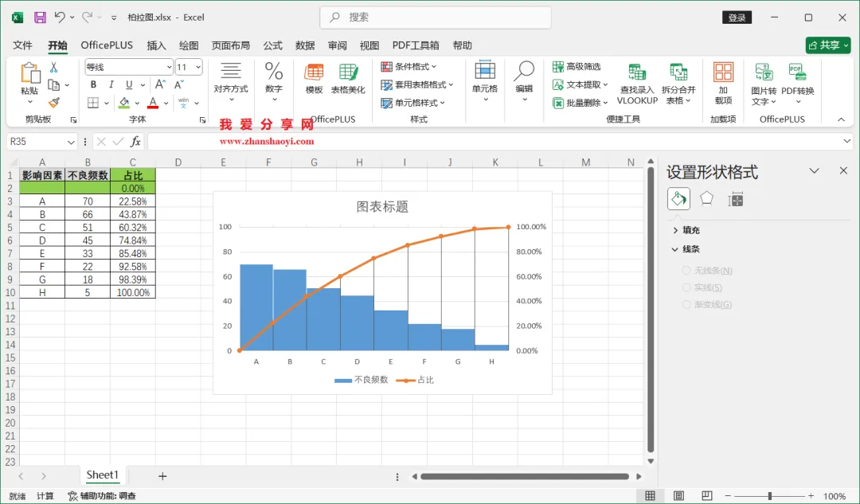
Task: Switch to the 数据 ribbon tab
Action: pyautogui.click(x=305, y=45)
